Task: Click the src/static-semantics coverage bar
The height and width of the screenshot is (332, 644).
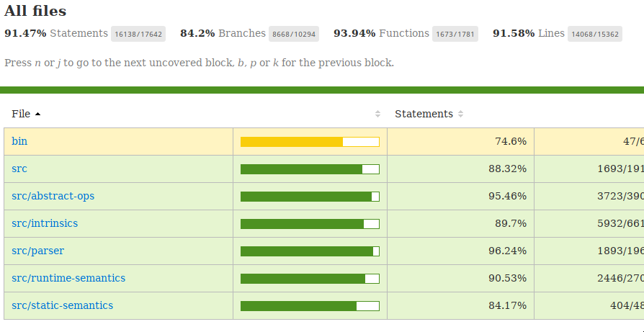Action: point(310,306)
